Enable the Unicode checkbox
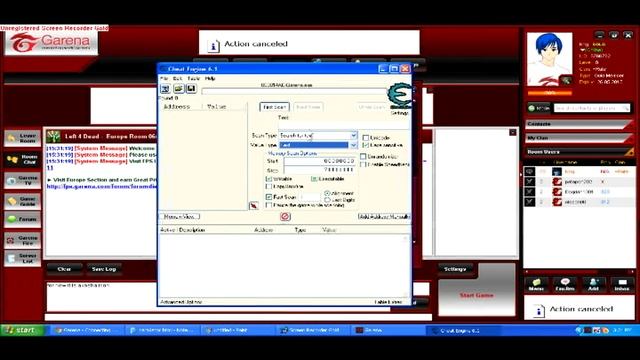 click(366, 138)
